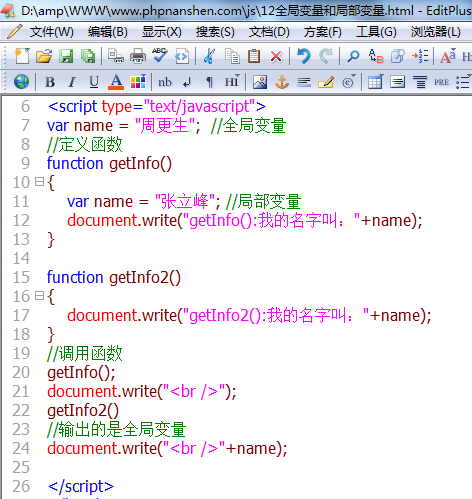Image resolution: width=472 pixels, height=499 pixels.
Task: Open file with the folder icon
Action: (x=44, y=56)
